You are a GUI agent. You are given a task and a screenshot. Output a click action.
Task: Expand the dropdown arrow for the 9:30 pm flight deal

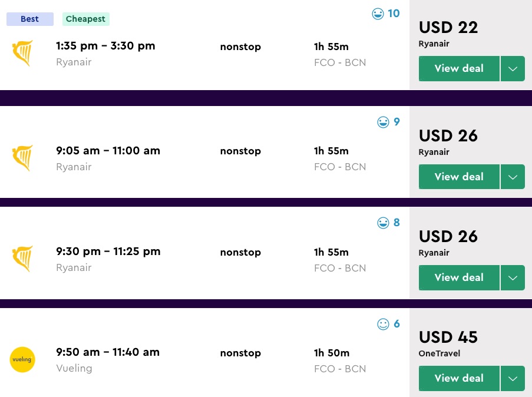click(513, 277)
